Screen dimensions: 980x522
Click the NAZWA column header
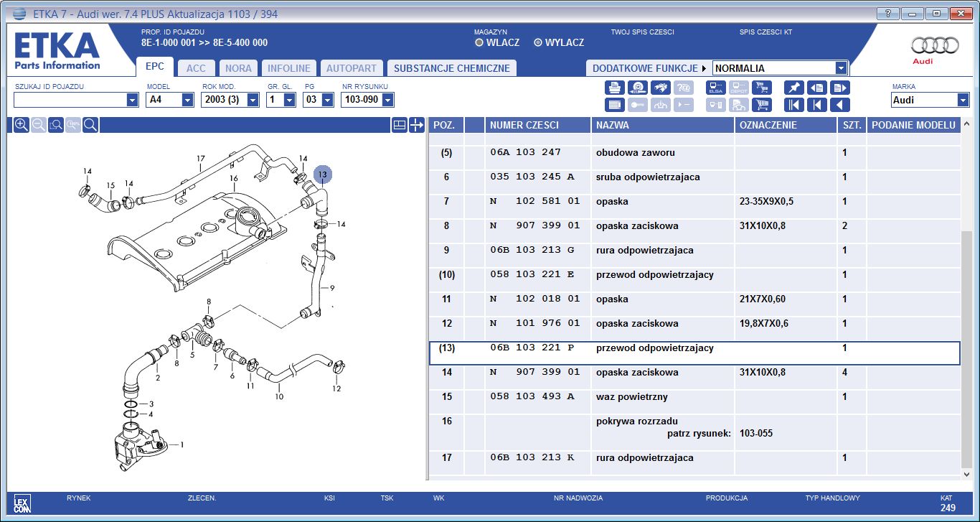pos(662,125)
